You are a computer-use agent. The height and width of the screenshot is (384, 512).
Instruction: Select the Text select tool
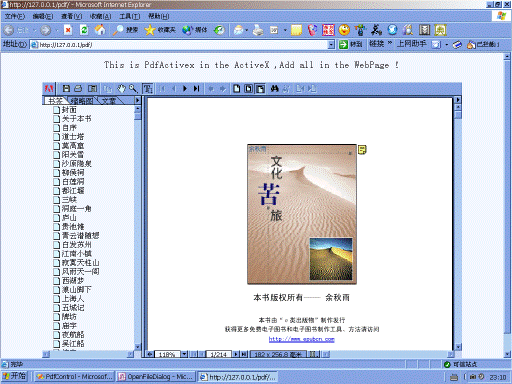click(148, 89)
